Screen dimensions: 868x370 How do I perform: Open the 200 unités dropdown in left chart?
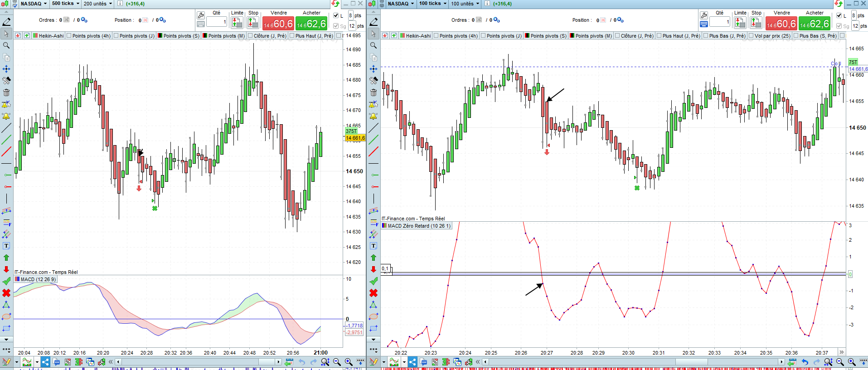point(98,4)
